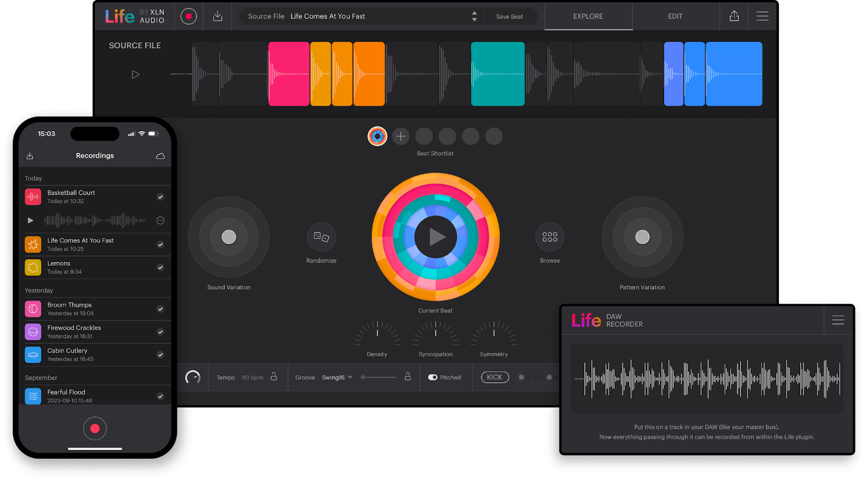This screenshot has height=482, width=868.
Task: Select the first beat shortlist slot
Action: click(377, 136)
